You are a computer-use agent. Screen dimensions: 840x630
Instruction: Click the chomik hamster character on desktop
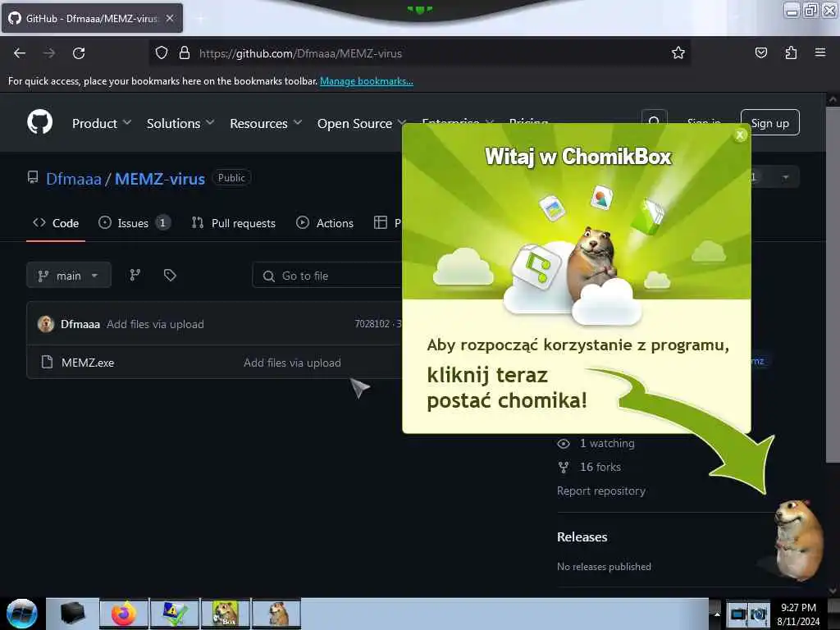pyautogui.click(x=797, y=540)
